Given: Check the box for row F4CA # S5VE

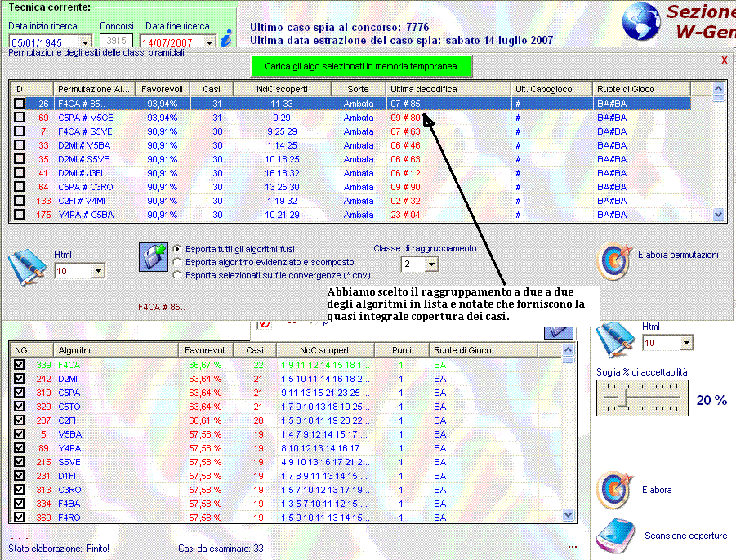Looking at the screenshot, I should [x=20, y=131].
